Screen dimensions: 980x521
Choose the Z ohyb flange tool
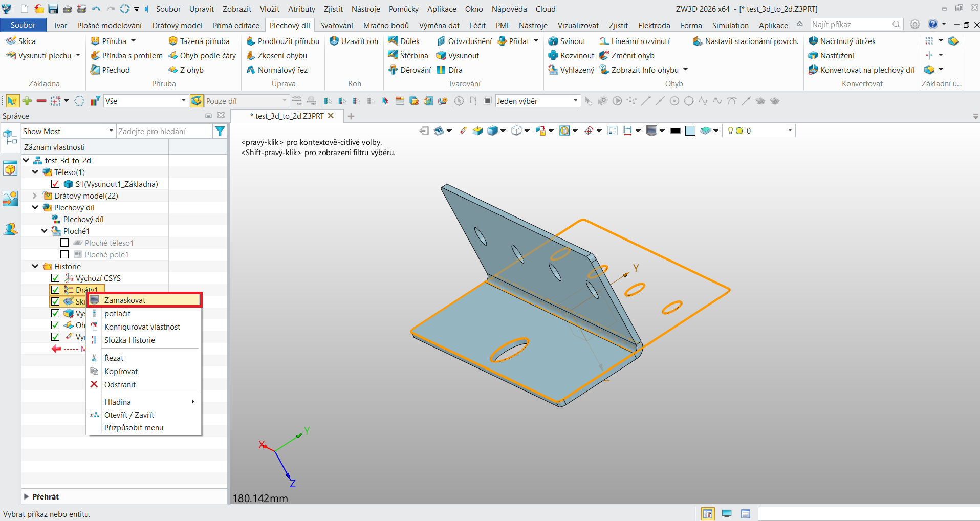point(186,70)
